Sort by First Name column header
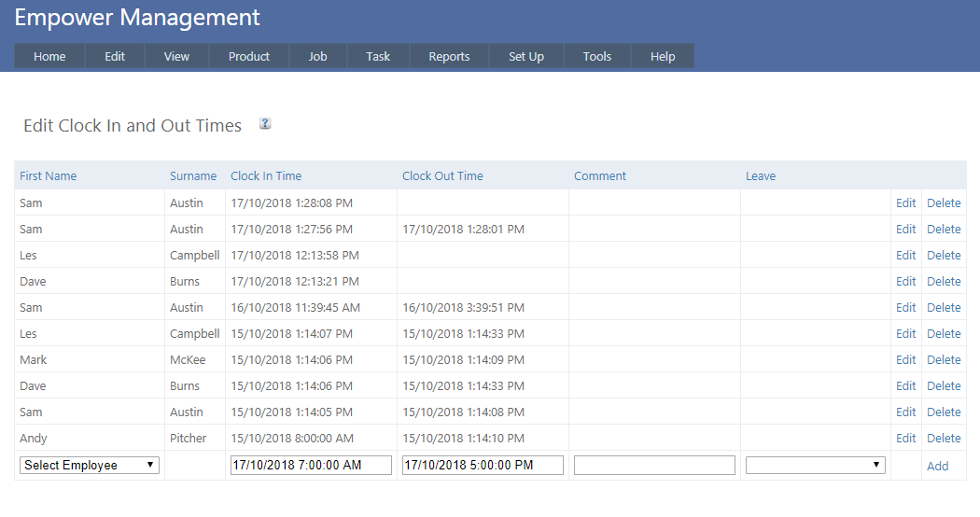Image resolution: width=980 pixels, height=517 pixels. (x=49, y=175)
